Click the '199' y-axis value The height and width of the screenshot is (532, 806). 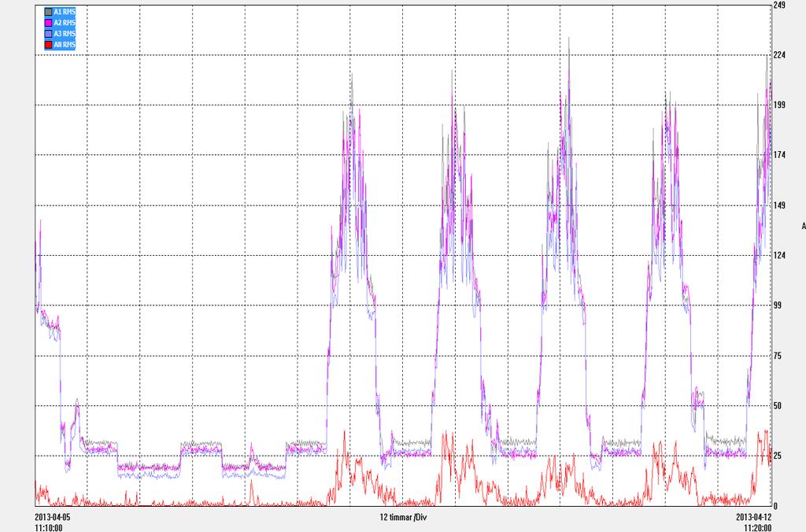point(779,105)
